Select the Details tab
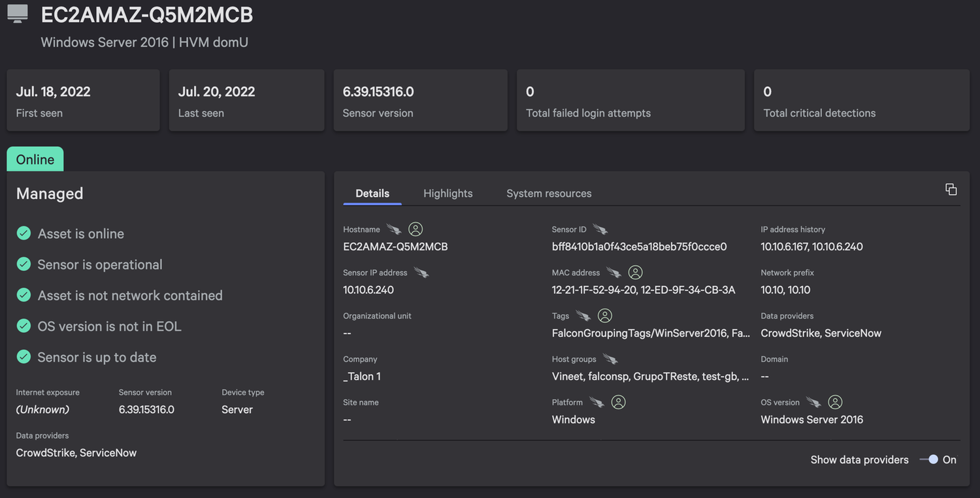The height and width of the screenshot is (498, 980). pyautogui.click(x=372, y=193)
